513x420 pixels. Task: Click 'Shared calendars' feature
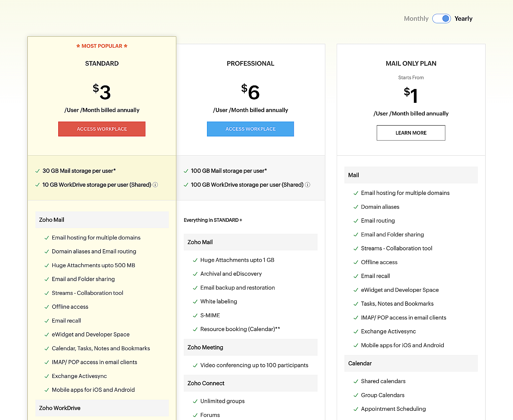point(383,381)
